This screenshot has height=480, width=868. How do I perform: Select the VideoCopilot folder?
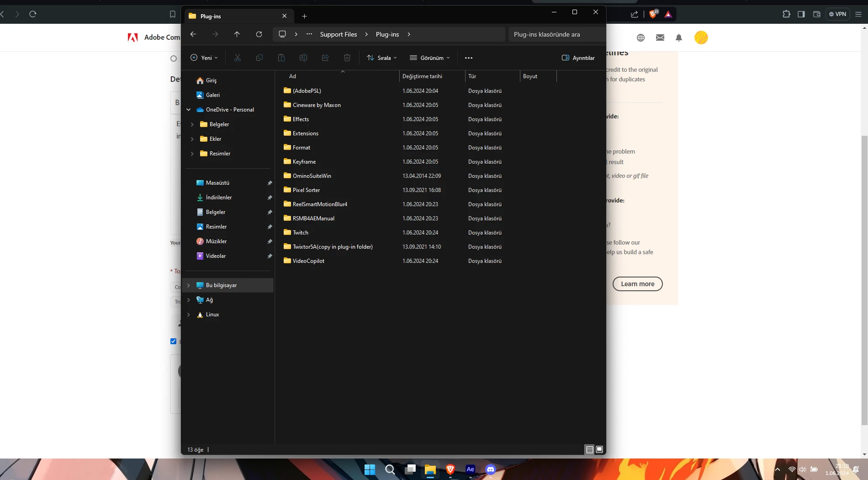click(308, 261)
